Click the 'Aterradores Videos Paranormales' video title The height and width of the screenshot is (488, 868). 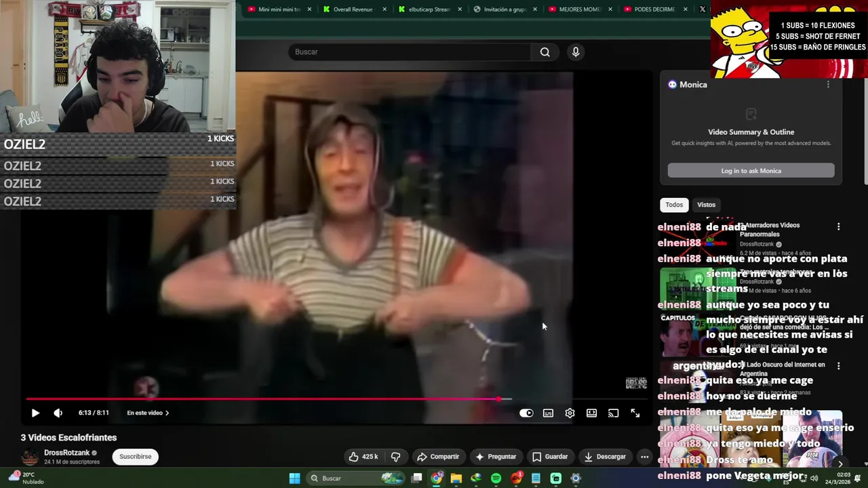[x=769, y=229]
